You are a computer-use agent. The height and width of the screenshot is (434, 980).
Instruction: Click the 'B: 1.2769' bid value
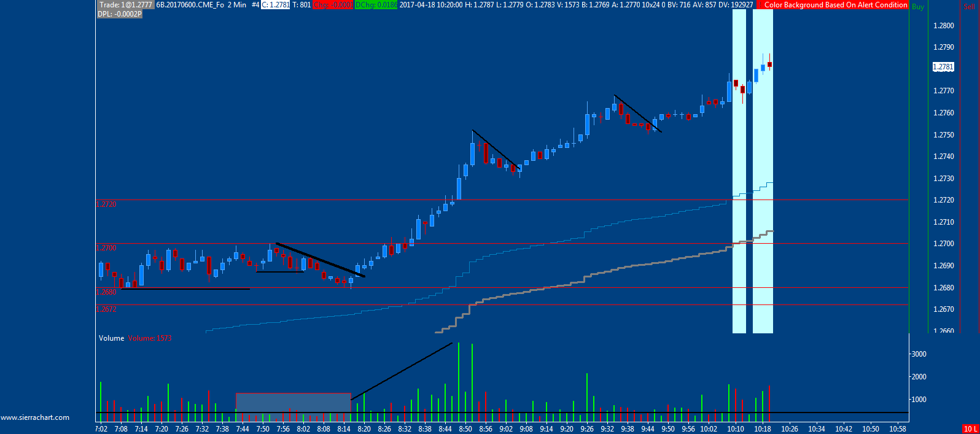[596, 5]
